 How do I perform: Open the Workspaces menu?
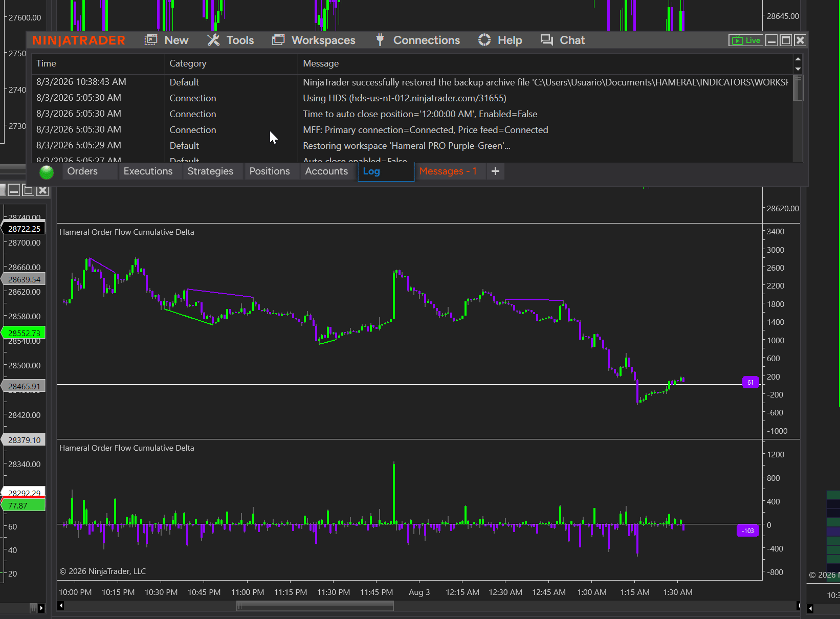314,40
